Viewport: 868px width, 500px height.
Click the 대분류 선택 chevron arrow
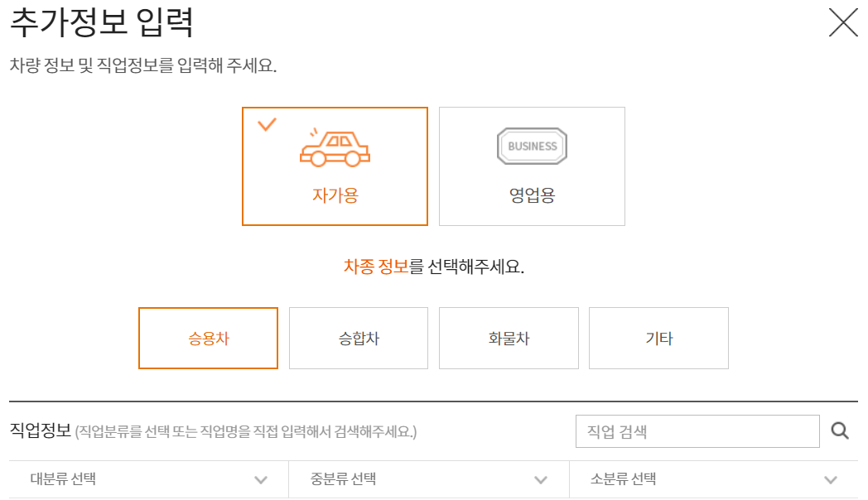(261, 479)
